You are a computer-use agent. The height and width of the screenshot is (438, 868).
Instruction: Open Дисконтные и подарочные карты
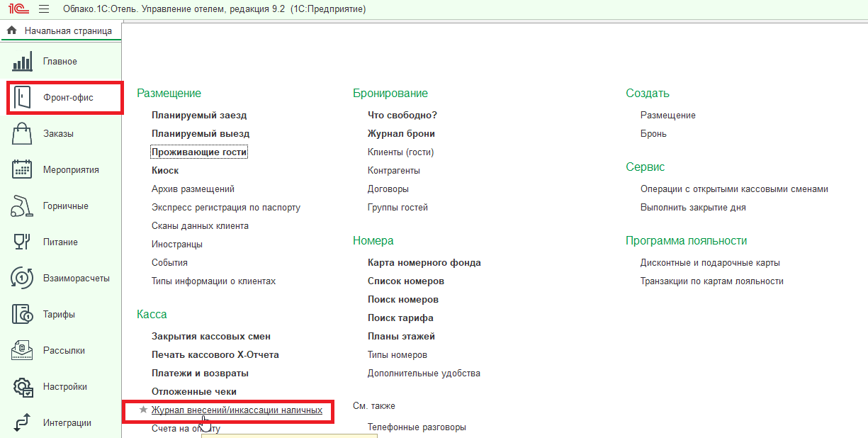click(710, 262)
